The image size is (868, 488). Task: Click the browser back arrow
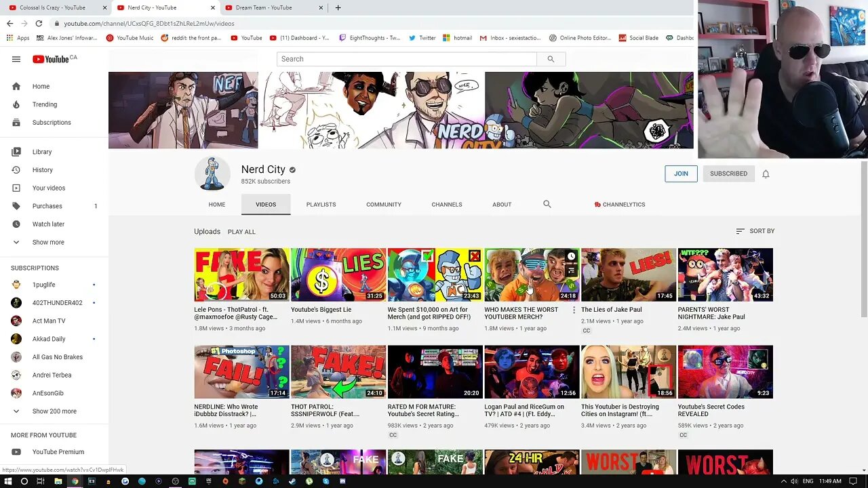point(9,23)
